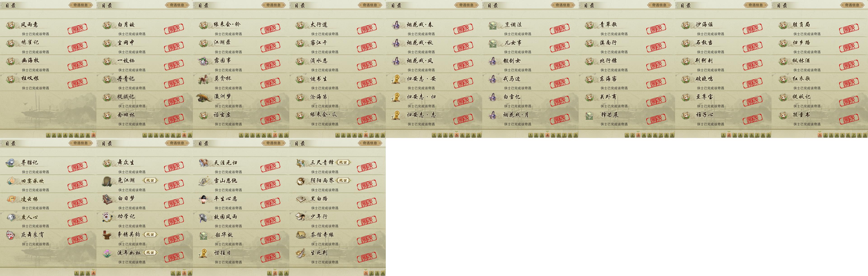Screen dimensions: 868x276
Task: Select the paw print icon next to 劝学记
Action: [108, 217]
